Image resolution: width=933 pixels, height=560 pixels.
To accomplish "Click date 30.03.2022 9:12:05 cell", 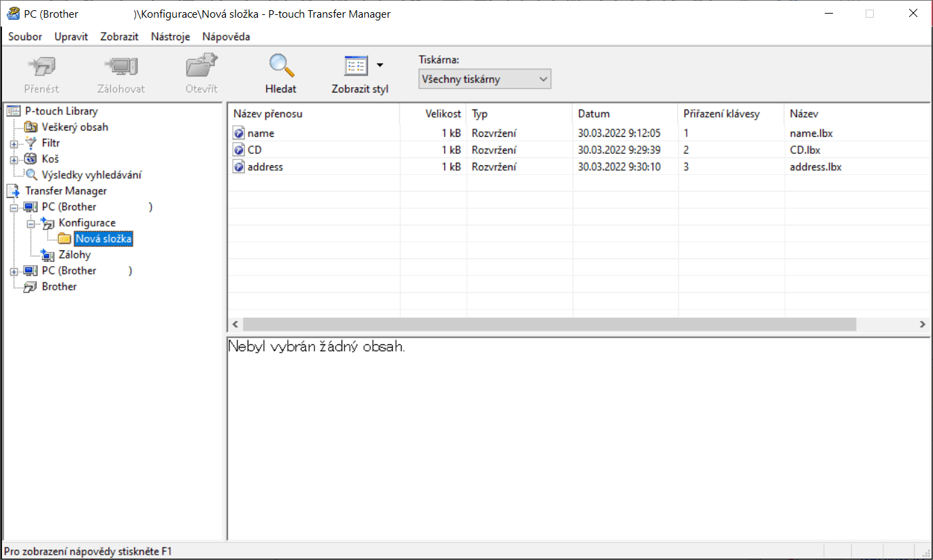I will [619, 133].
